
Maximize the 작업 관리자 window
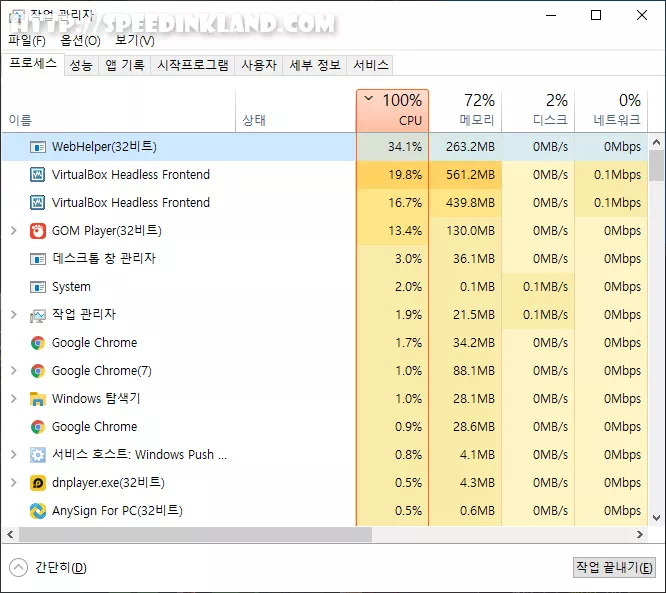[x=596, y=15]
